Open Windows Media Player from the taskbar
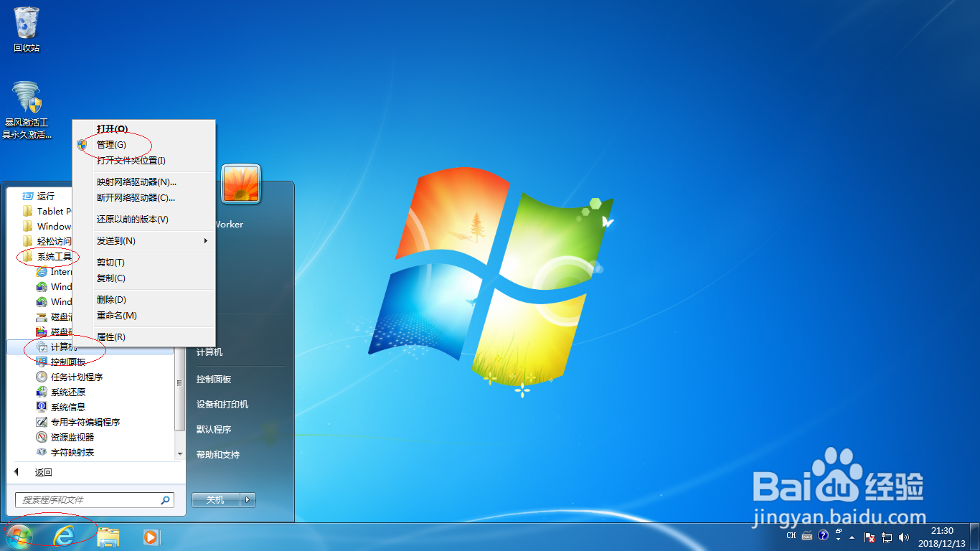Viewport: 980px width, 551px height. pos(151,536)
